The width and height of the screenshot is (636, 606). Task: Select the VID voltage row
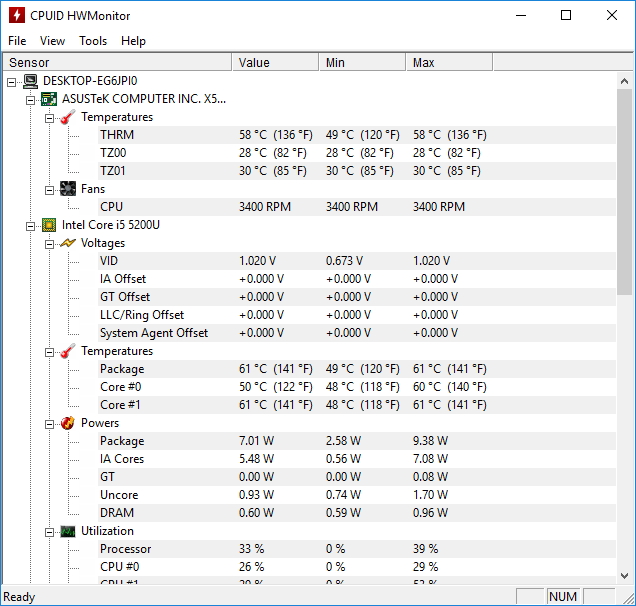357,261
